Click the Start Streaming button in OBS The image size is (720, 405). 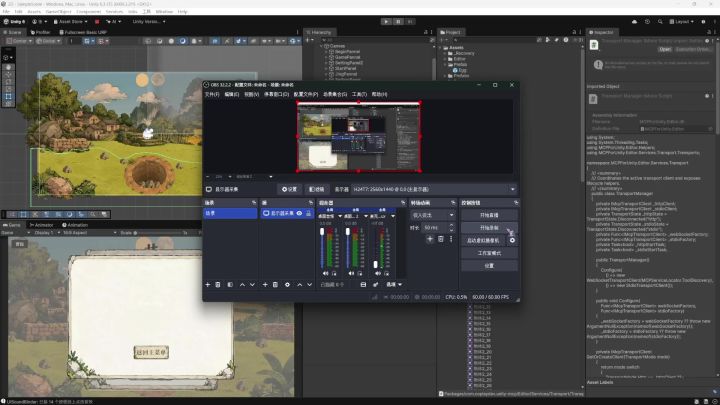(x=489, y=215)
